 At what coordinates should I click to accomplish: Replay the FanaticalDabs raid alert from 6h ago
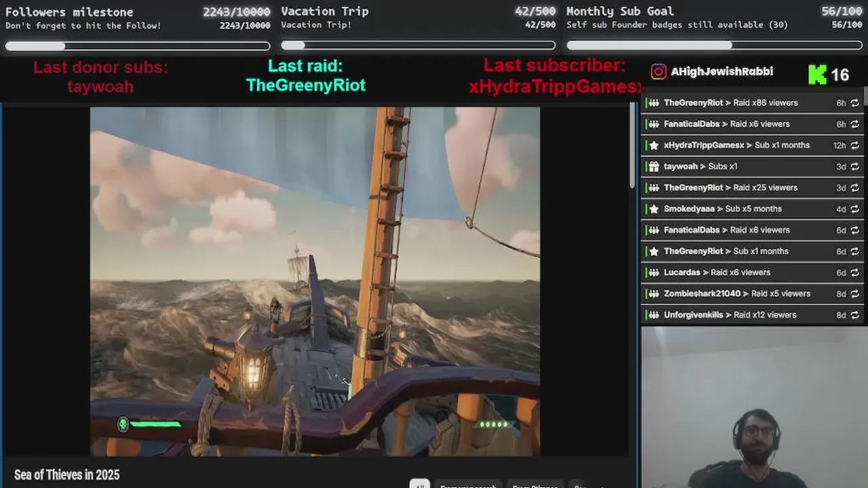click(854, 124)
